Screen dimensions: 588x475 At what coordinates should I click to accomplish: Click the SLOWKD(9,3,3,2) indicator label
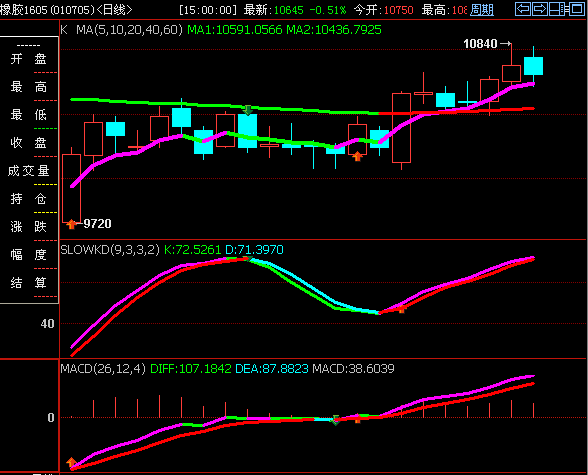coord(110,250)
